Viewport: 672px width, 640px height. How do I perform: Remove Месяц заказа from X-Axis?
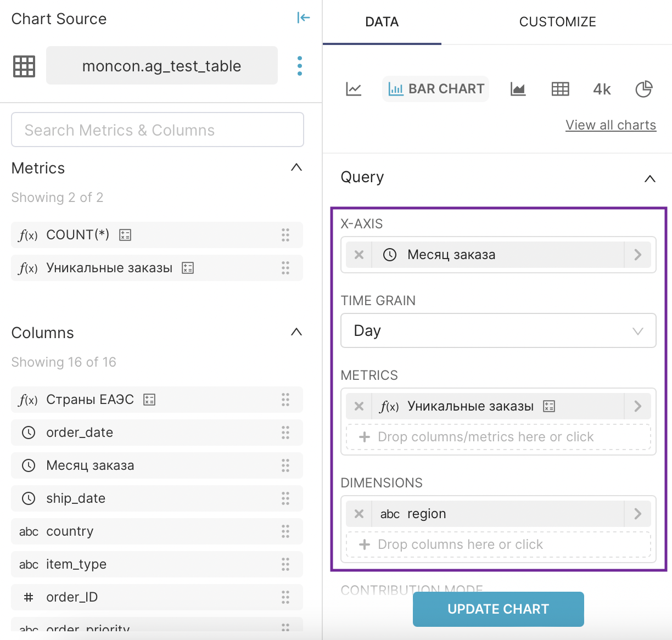click(359, 255)
